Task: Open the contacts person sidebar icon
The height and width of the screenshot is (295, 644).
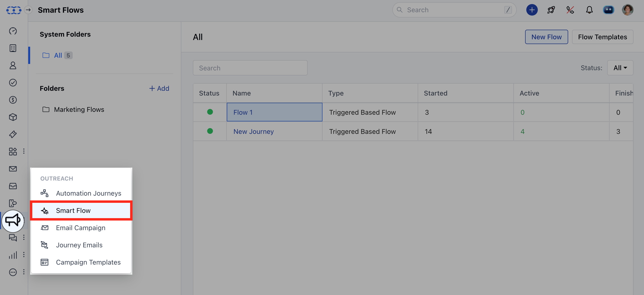Action: pos(13,65)
